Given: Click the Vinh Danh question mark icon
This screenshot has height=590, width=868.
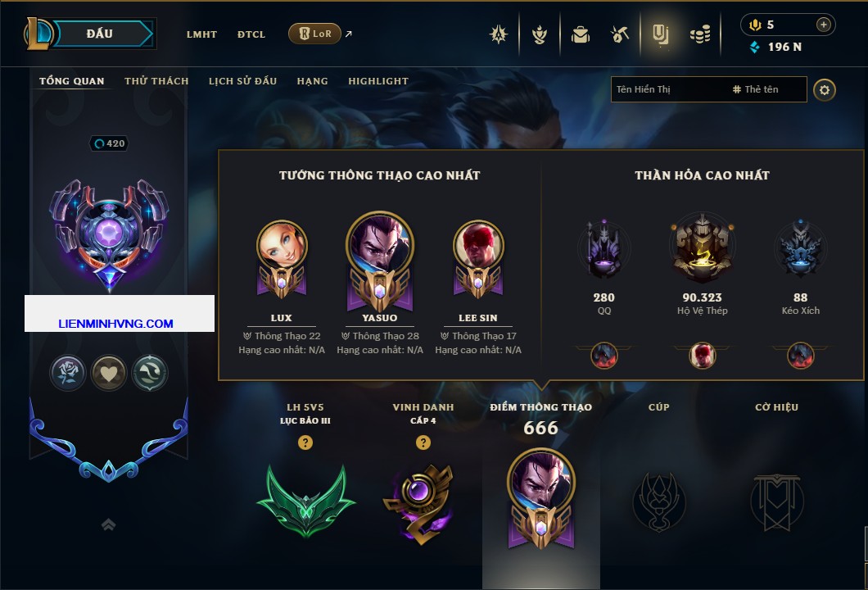Looking at the screenshot, I should (x=423, y=442).
